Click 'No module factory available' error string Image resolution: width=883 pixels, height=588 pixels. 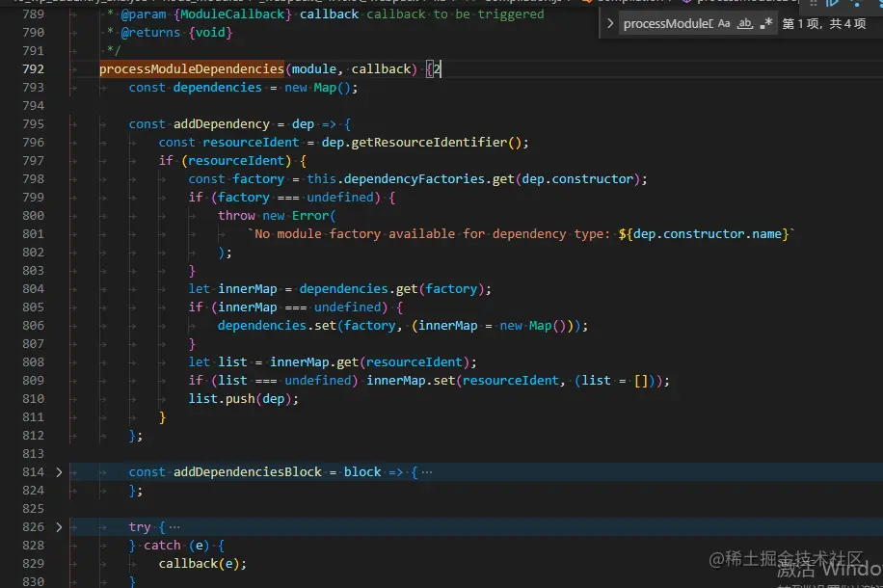355,233
